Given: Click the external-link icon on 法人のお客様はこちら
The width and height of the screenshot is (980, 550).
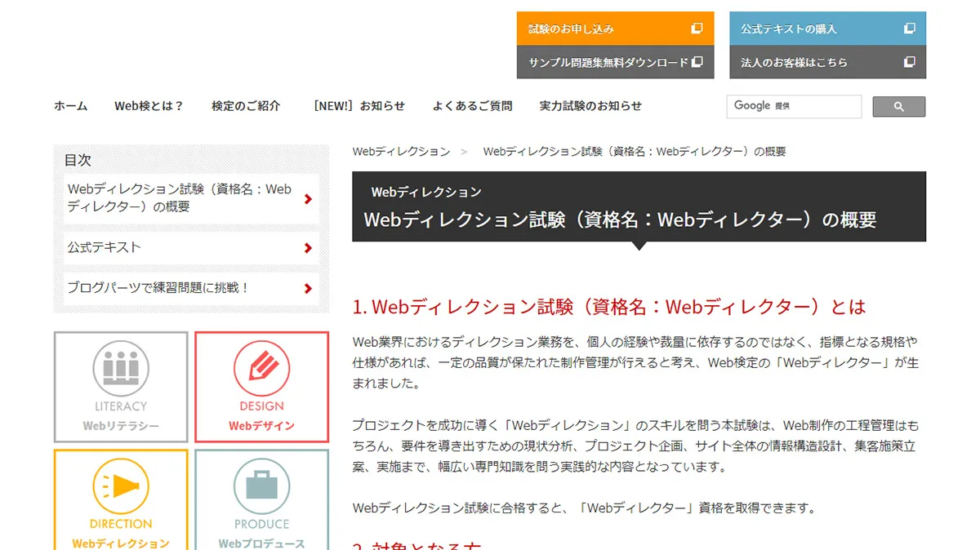Looking at the screenshot, I should tap(909, 62).
